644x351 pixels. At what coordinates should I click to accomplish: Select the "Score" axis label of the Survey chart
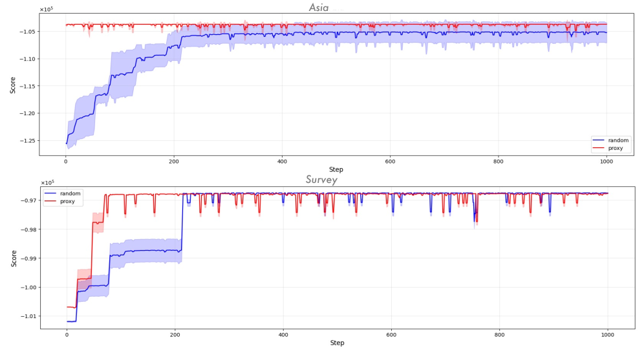tap(14, 259)
